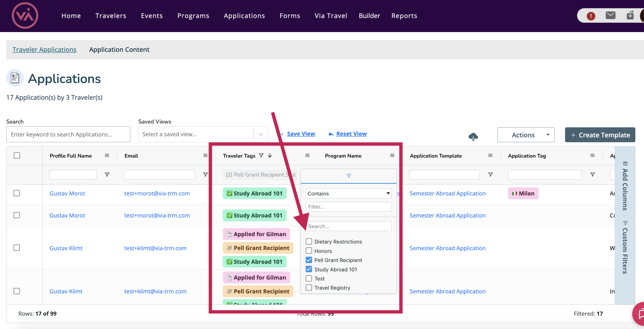
Task: Open the Applications menu
Action: (x=244, y=16)
